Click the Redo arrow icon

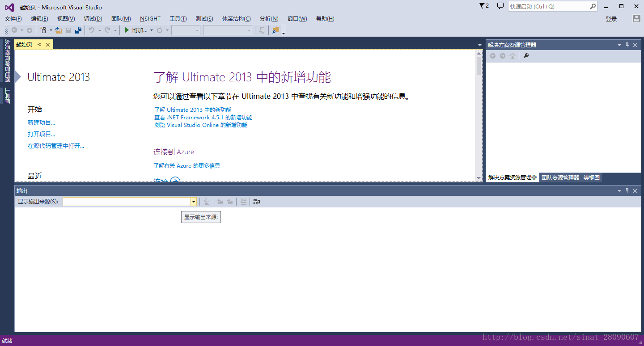107,30
